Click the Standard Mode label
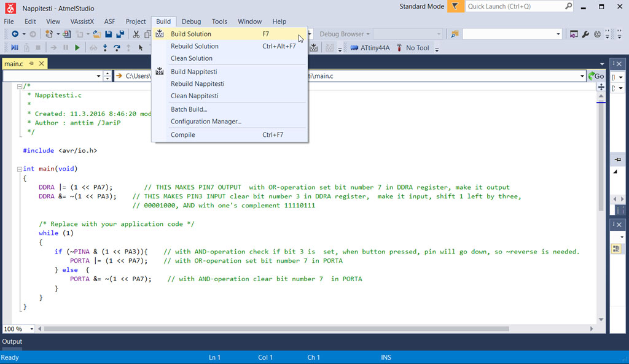Screen dimensions: 629x364 coord(421,6)
